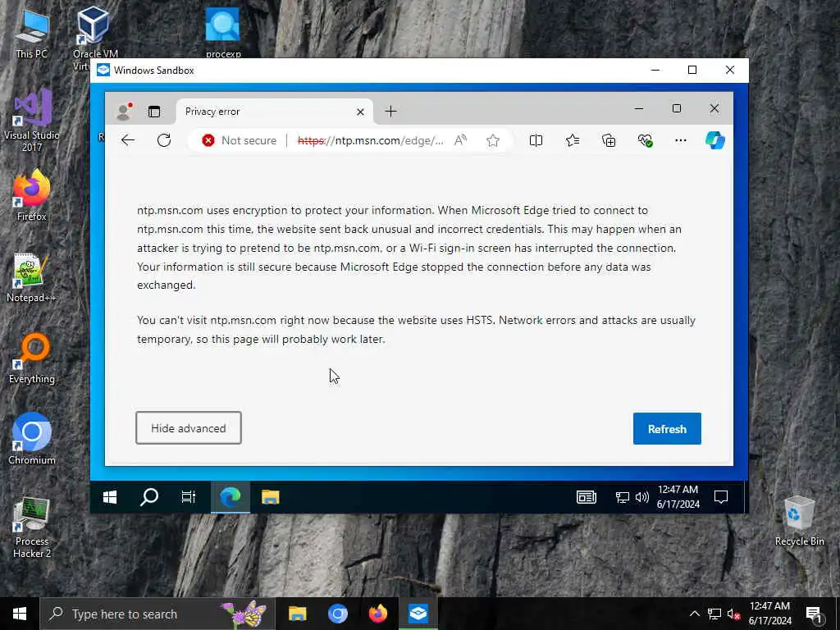Select the Visual Studio 2017 shortcut

coord(32,121)
